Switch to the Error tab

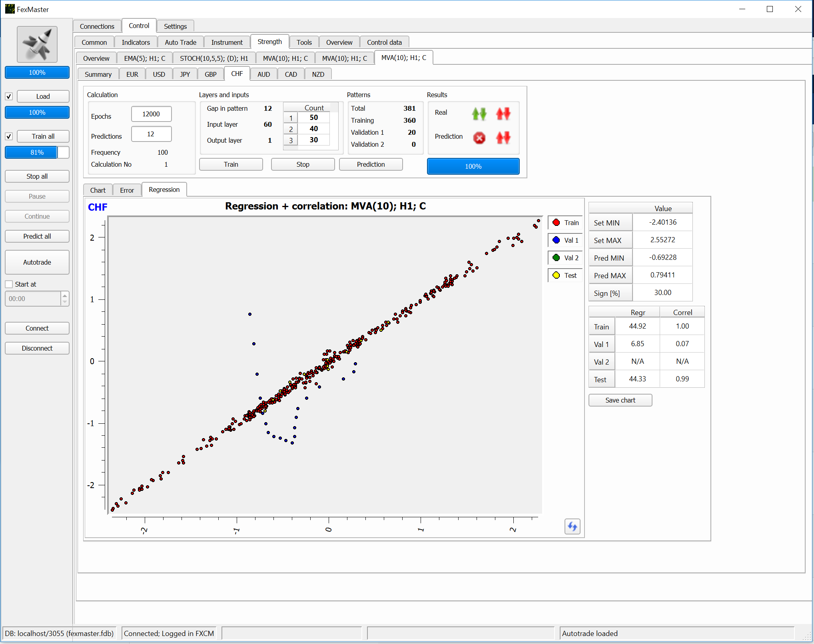[x=127, y=190]
